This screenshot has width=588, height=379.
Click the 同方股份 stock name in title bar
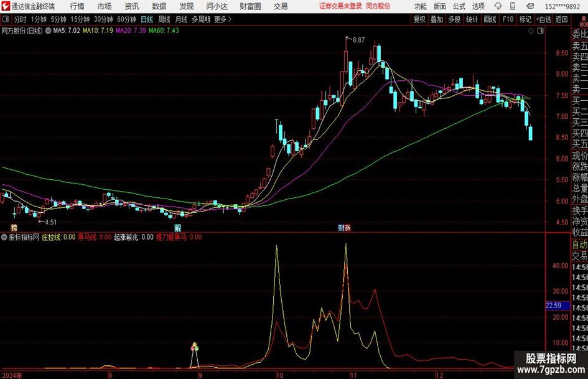pyautogui.click(x=378, y=6)
